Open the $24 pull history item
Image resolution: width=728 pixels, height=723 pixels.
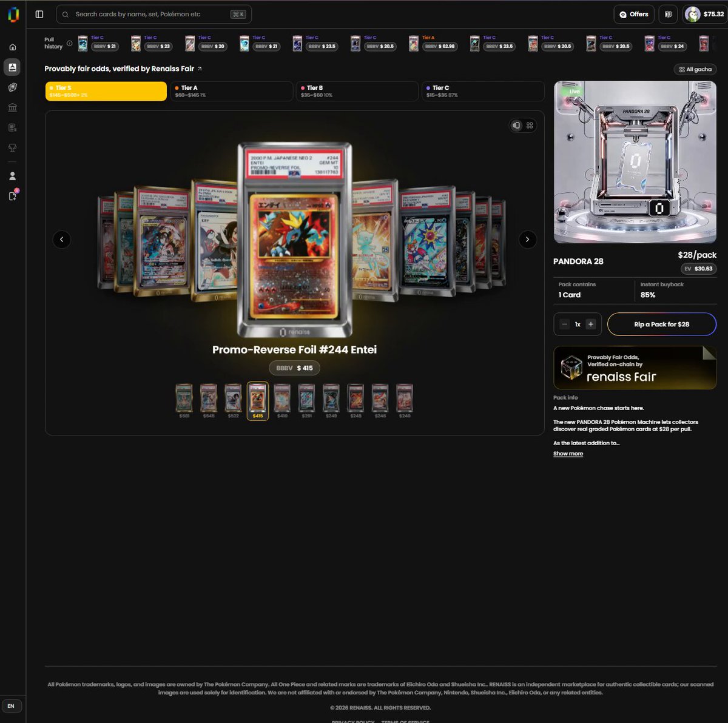tap(666, 43)
